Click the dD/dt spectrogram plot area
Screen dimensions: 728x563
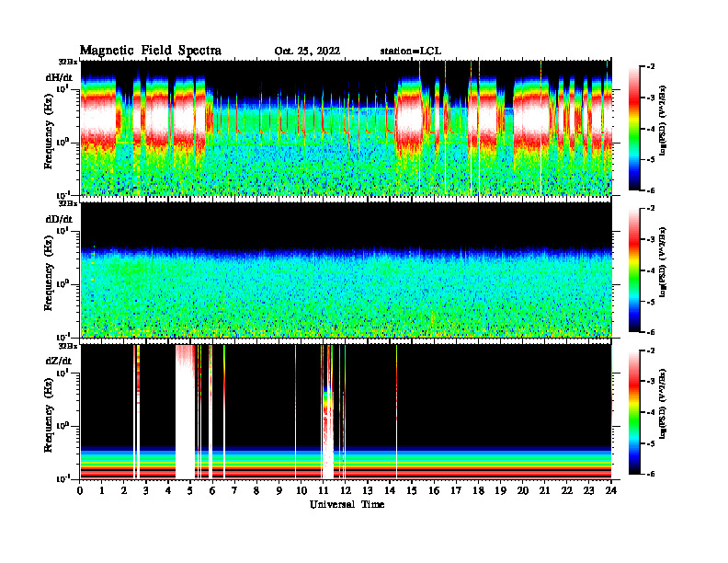tap(346, 270)
